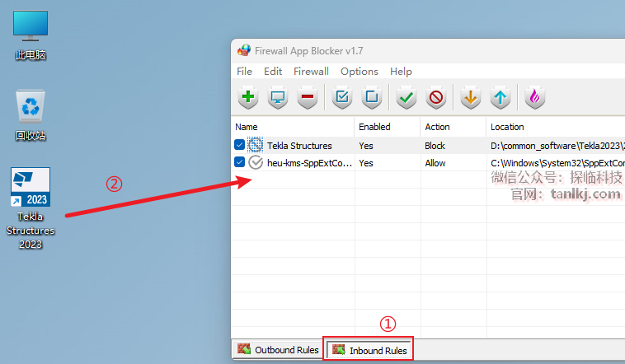Open the Help menu
Viewport: 625px width, 364px height.
pos(401,72)
